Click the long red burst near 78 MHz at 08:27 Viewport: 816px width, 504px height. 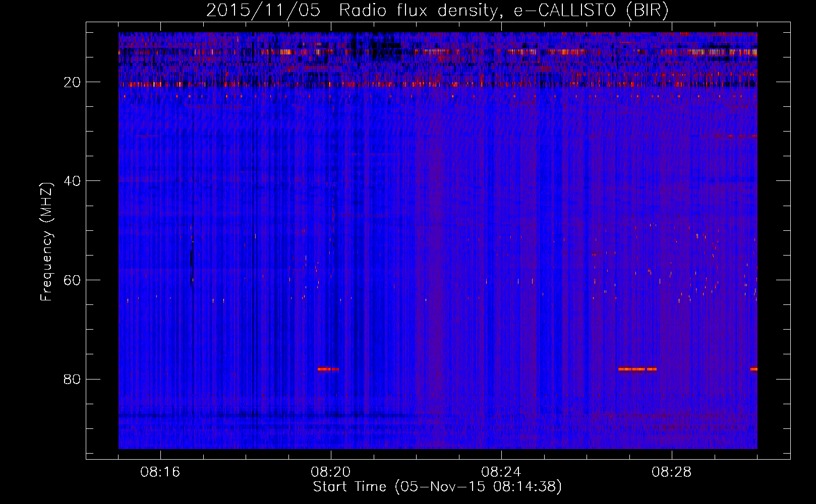click(x=637, y=369)
